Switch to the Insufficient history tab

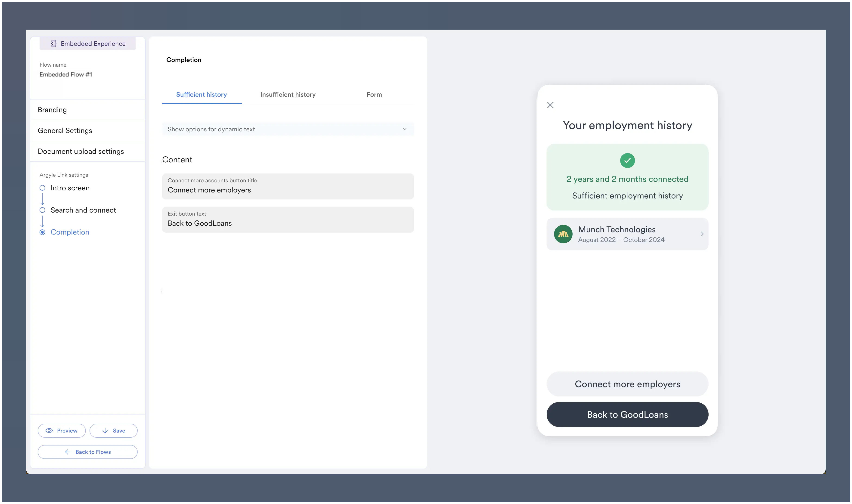coord(288,94)
